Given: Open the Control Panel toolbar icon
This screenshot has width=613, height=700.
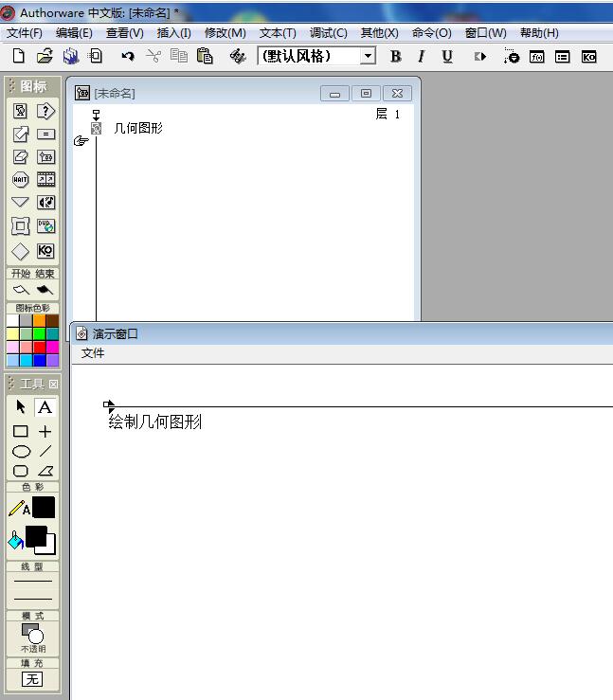Looking at the screenshot, I should point(512,56).
